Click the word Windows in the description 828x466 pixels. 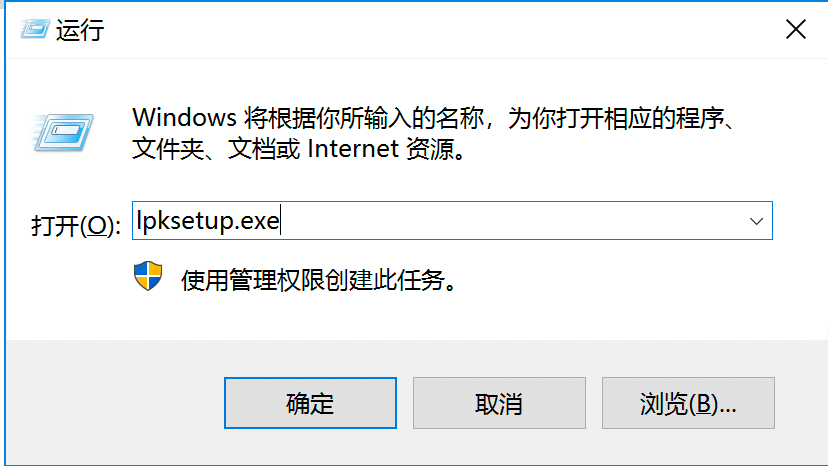pyautogui.click(x=183, y=119)
